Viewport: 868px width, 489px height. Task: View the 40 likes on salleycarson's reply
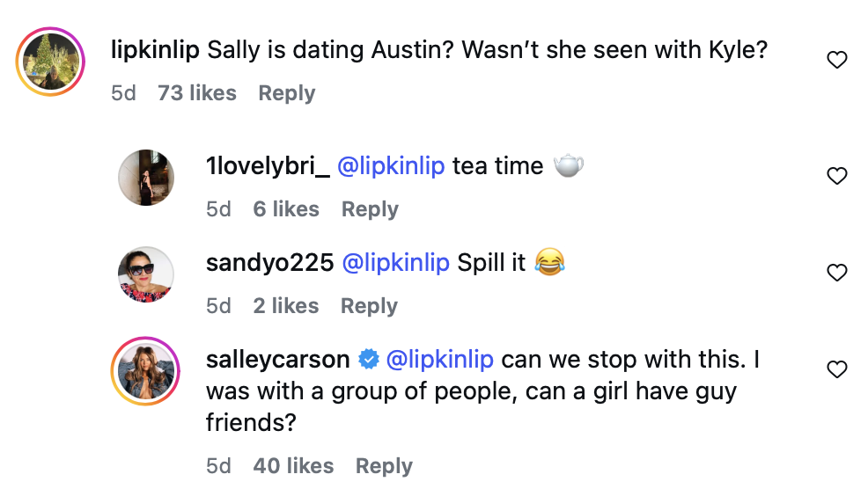click(x=293, y=466)
